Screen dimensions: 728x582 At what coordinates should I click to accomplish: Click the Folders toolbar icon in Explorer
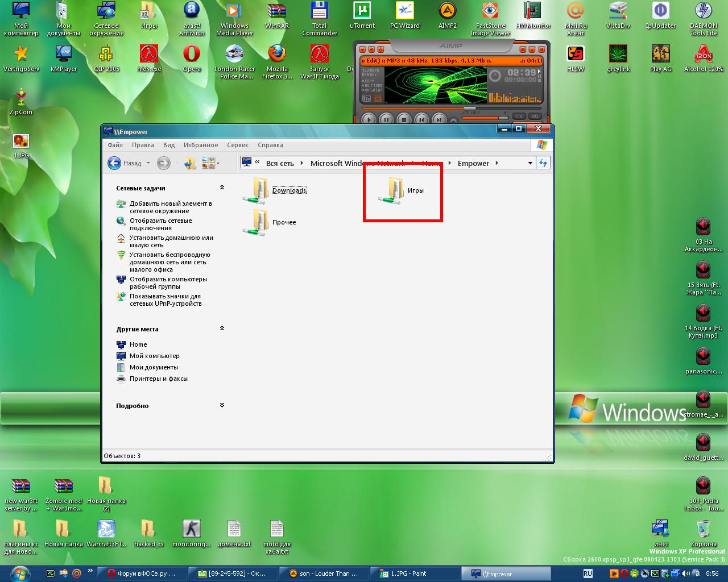coord(189,164)
